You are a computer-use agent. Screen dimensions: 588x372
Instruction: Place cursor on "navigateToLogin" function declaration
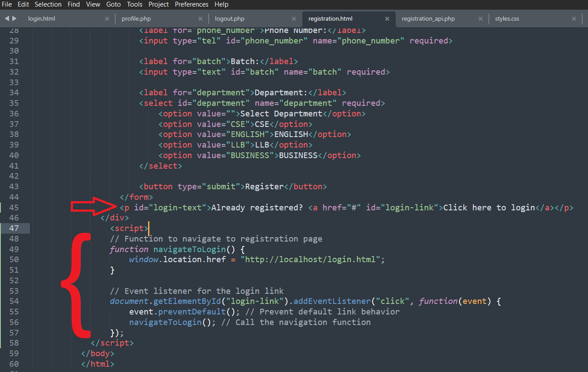[x=189, y=249]
